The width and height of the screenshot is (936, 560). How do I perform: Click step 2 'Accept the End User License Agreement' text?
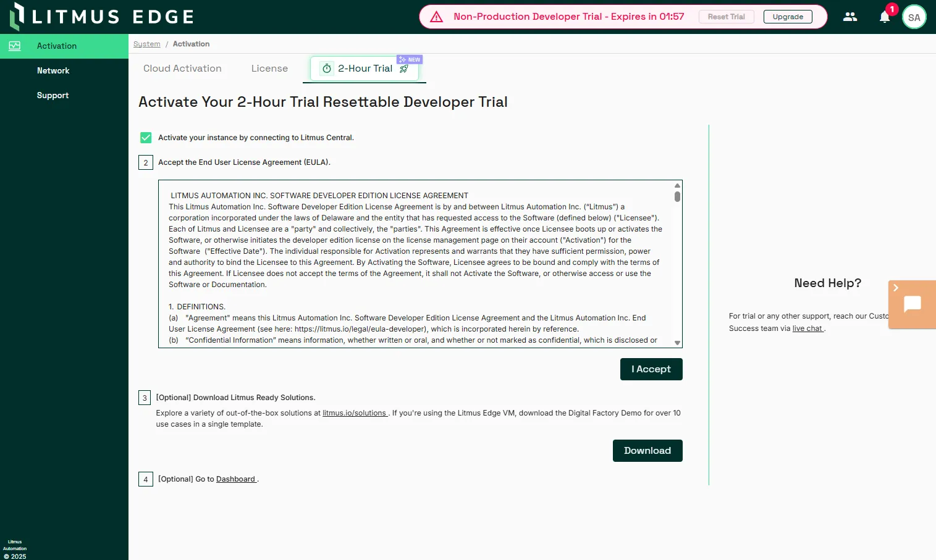244,162
